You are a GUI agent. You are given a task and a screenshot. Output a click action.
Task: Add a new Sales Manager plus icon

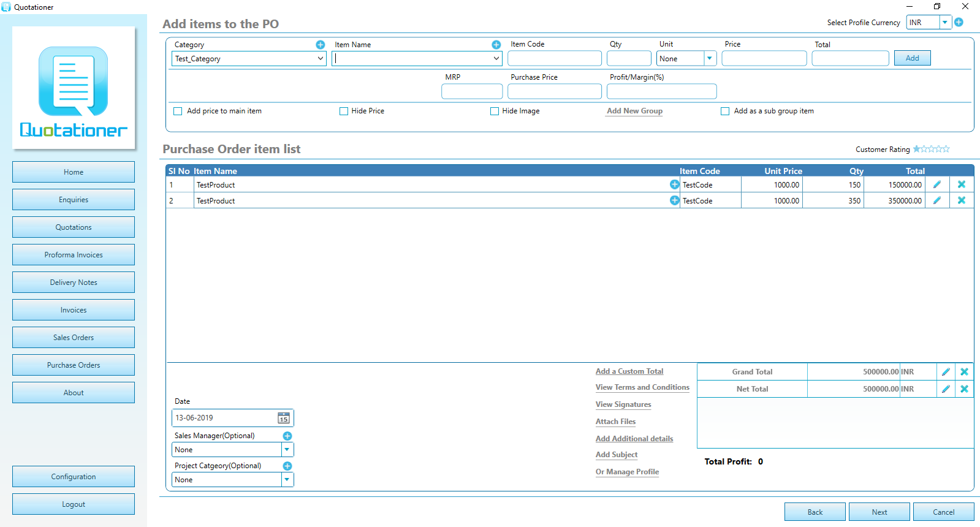287,436
